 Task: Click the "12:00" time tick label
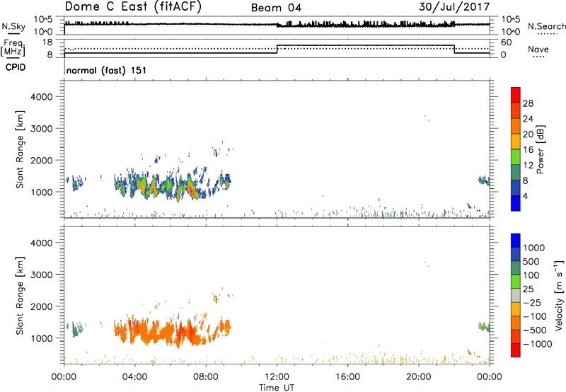[x=277, y=377]
